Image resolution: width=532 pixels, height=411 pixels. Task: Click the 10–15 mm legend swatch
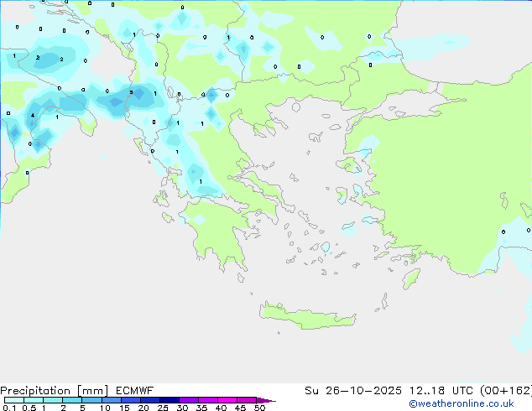[x=111, y=400]
